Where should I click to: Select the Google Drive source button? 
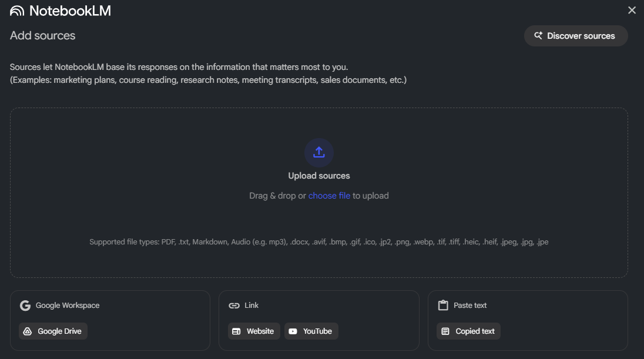point(53,331)
